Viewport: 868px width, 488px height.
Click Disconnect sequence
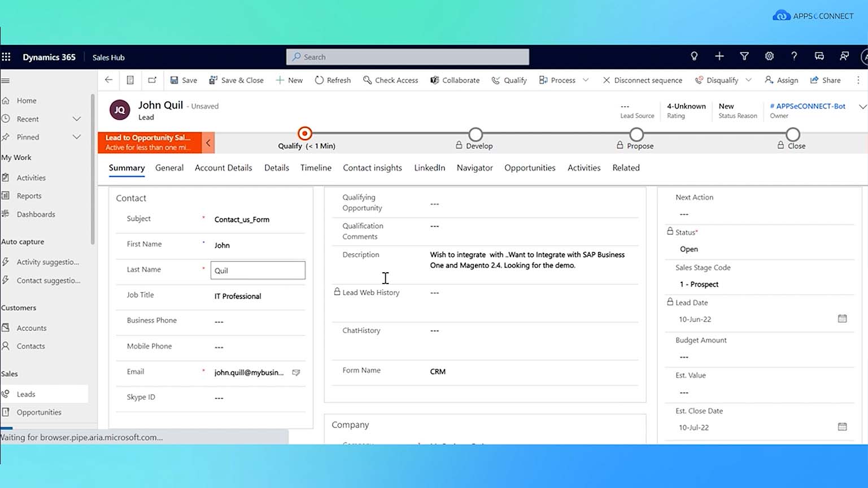click(642, 80)
